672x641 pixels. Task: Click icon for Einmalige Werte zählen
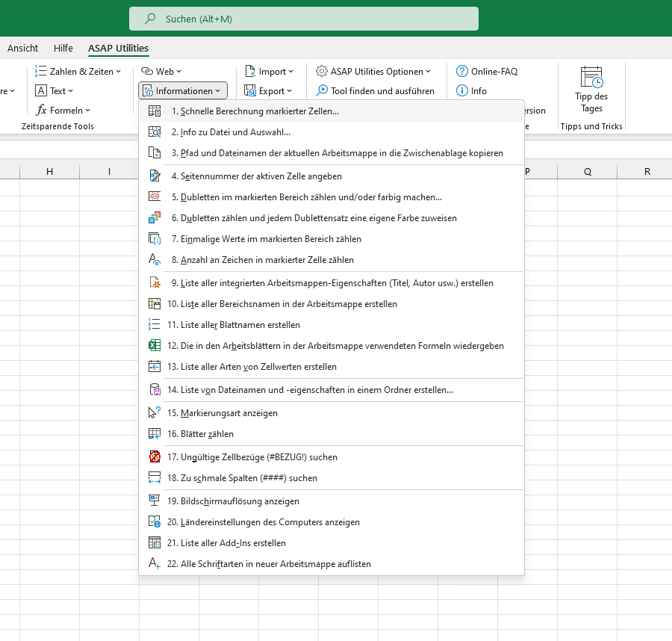coord(155,239)
